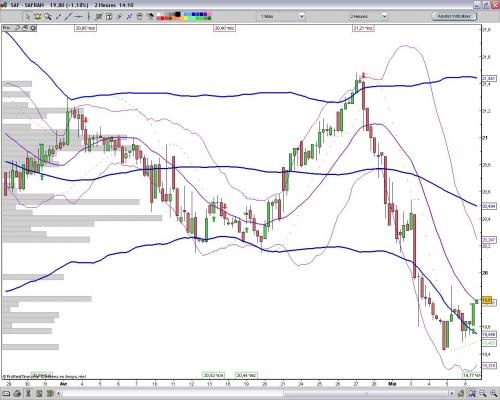Click the '20,247' axis value label
The width and height of the screenshot is (500, 400).
coord(489,240)
